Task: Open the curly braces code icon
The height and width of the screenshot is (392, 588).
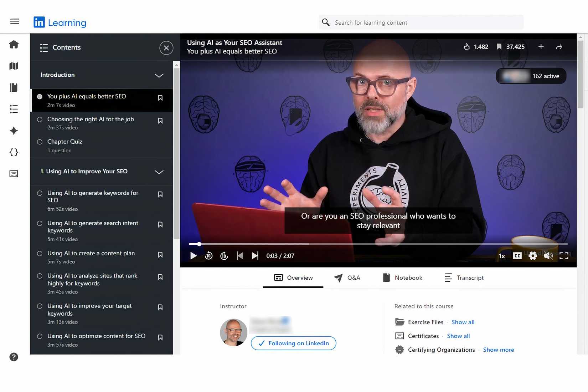Action: click(x=14, y=152)
